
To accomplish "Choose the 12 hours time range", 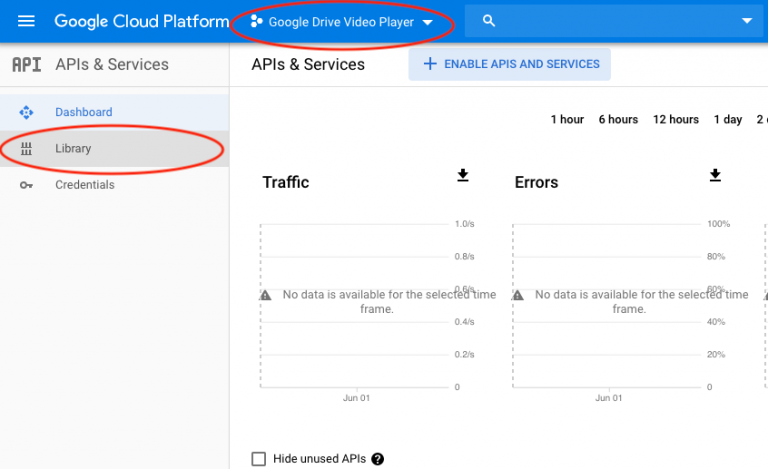I will coord(676,120).
